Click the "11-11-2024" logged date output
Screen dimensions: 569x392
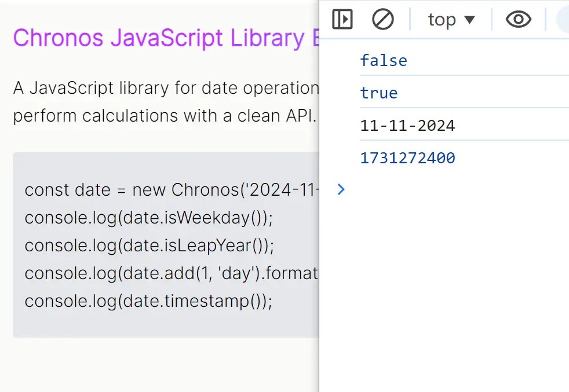[407, 125]
